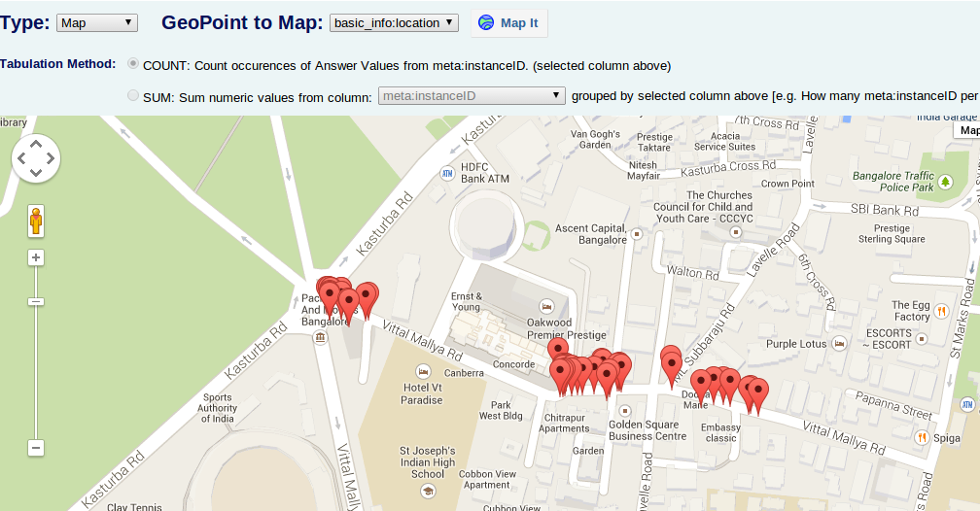Click the Bangalore Traffic Police Park tree icon
This screenshot has width=980, height=511.
point(946,182)
